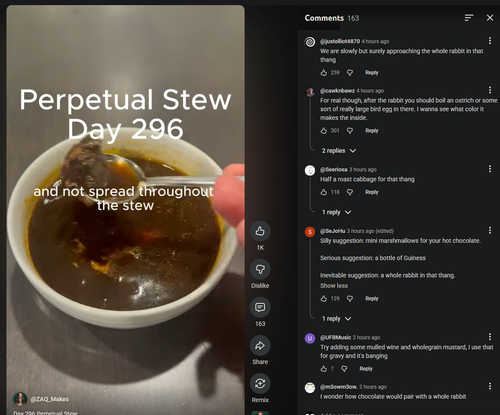Dislike @UFBMusic's comment
500x415 pixels.
pyautogui.click(x=344, y=369)
